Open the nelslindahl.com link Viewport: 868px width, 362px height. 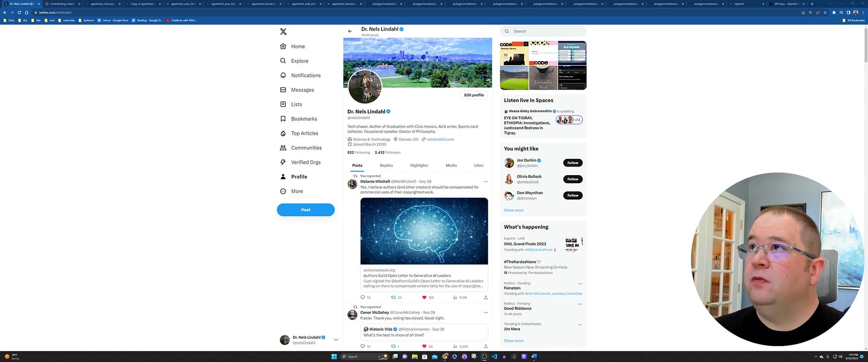[440, 139]
